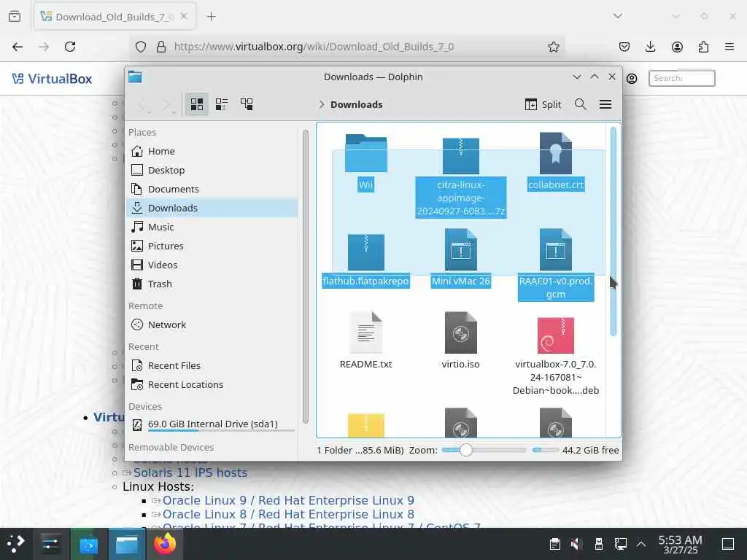This screenshot has width=747, height=560.
Task: Select the README.txt document icon
Action: click(x=366, y=332)
